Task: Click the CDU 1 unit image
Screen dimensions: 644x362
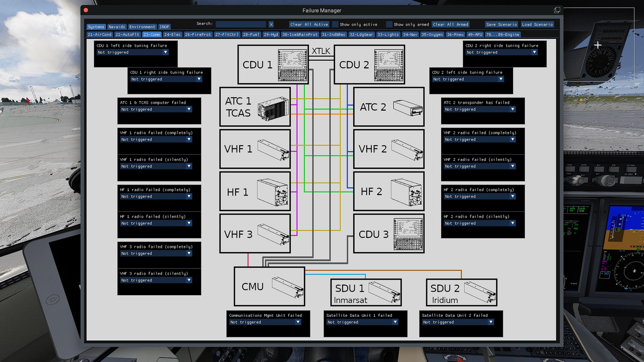Action: click(293, 64)
